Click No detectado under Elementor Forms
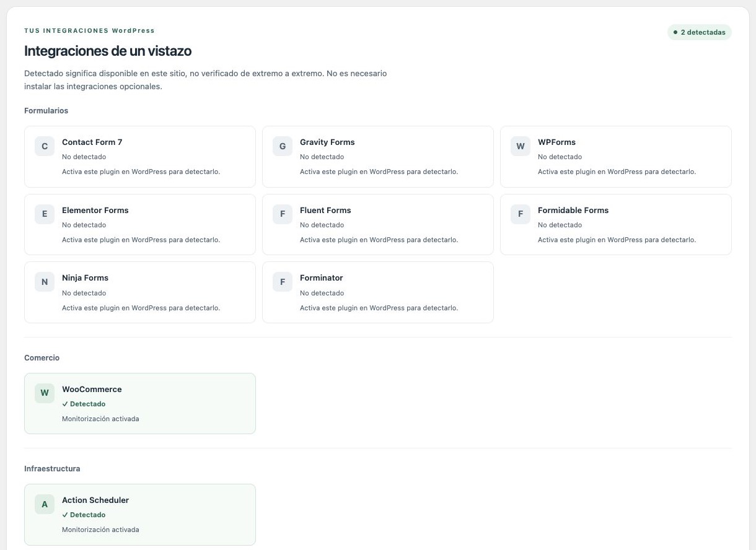This screenshot has height=550, width=756. tap(84, 225)
